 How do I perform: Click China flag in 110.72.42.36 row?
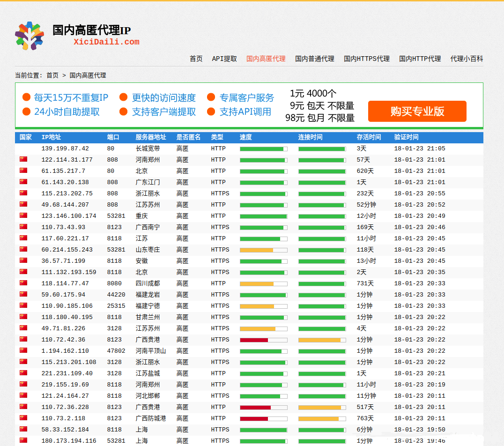(23, 339)
